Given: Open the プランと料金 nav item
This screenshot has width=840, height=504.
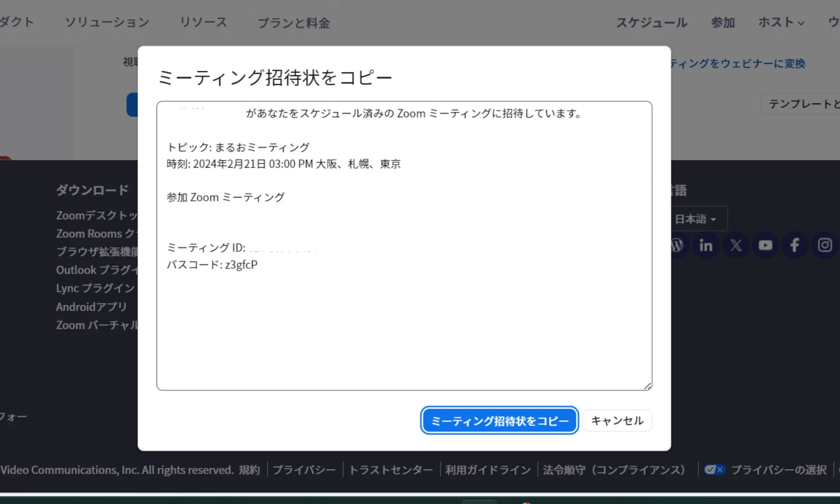Looking at the screenshot, I should click(294, 23).
